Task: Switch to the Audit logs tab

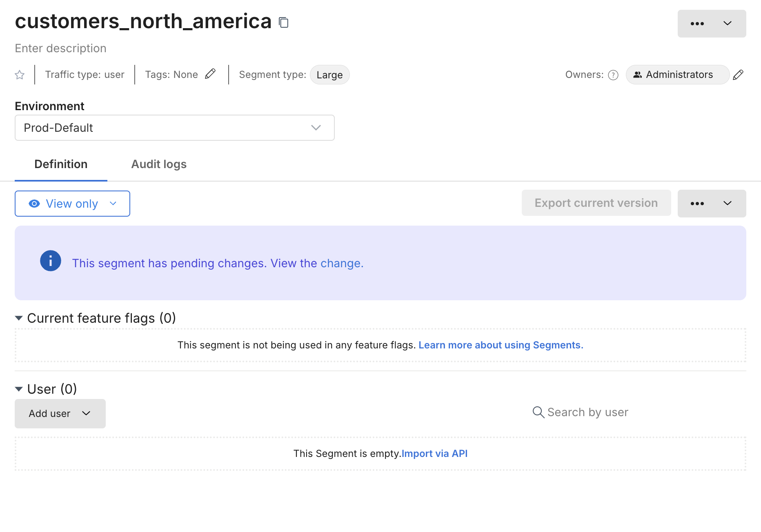Action: click(159, 164)
